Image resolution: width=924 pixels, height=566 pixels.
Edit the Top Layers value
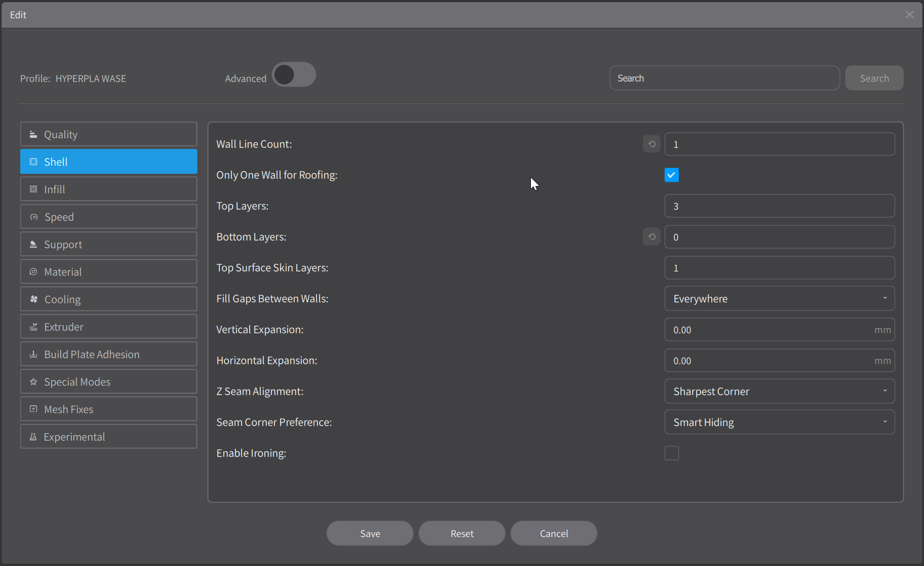coord(779,206)
